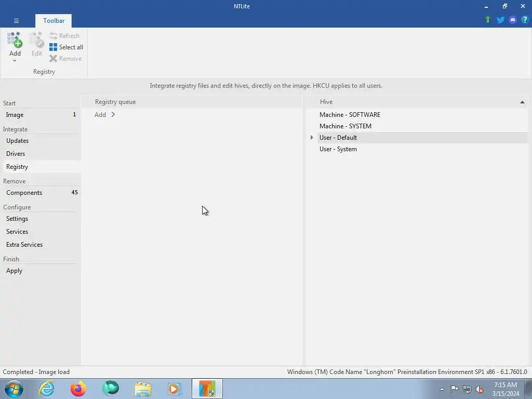The image size is (532, 399).
Task: Open the Twitter link icon
Action: (x=500, y=20)
